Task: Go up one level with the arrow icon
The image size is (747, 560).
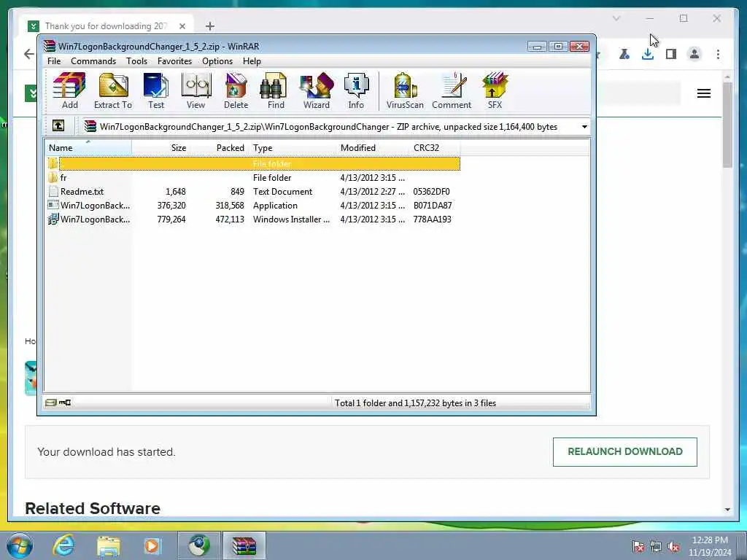Action: click(58, 125)
